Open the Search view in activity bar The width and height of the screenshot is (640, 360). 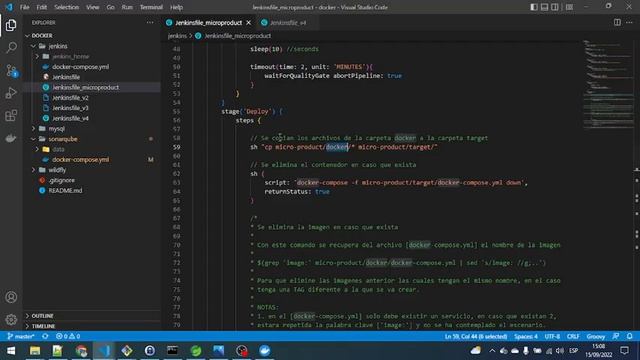click(11, 47)
